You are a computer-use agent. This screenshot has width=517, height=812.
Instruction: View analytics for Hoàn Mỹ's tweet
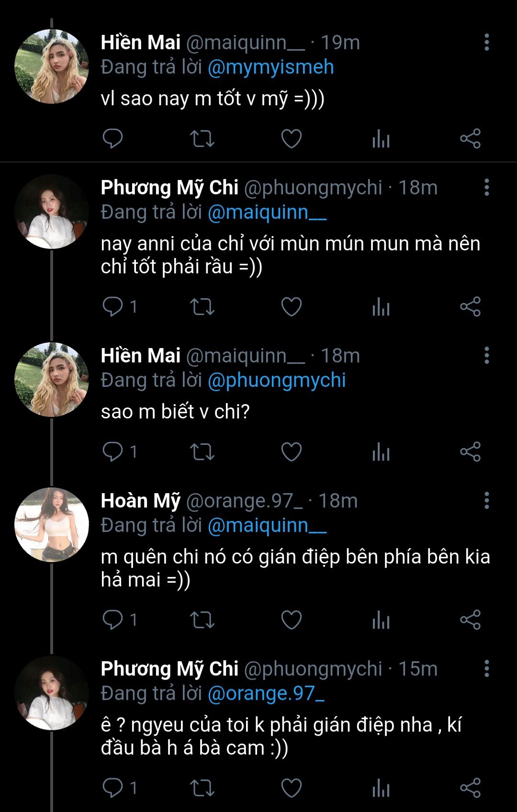[x=381, y=620]
